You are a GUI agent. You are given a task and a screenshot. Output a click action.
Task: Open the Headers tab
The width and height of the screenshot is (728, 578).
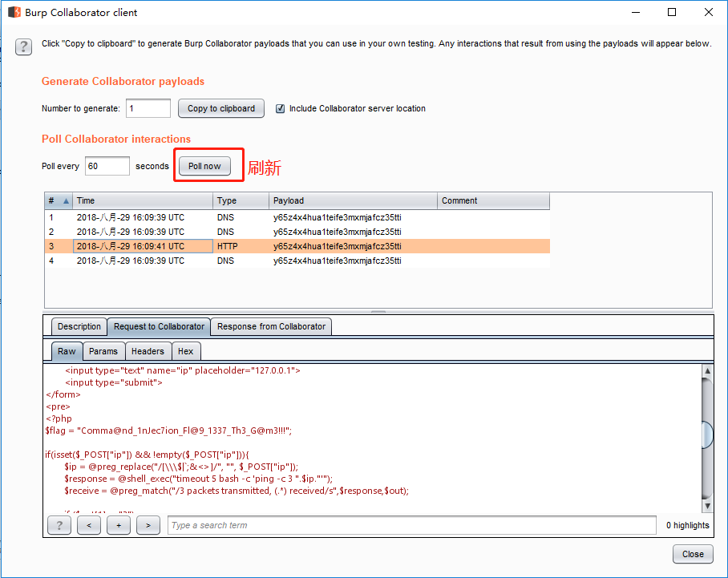click(148, 351)
